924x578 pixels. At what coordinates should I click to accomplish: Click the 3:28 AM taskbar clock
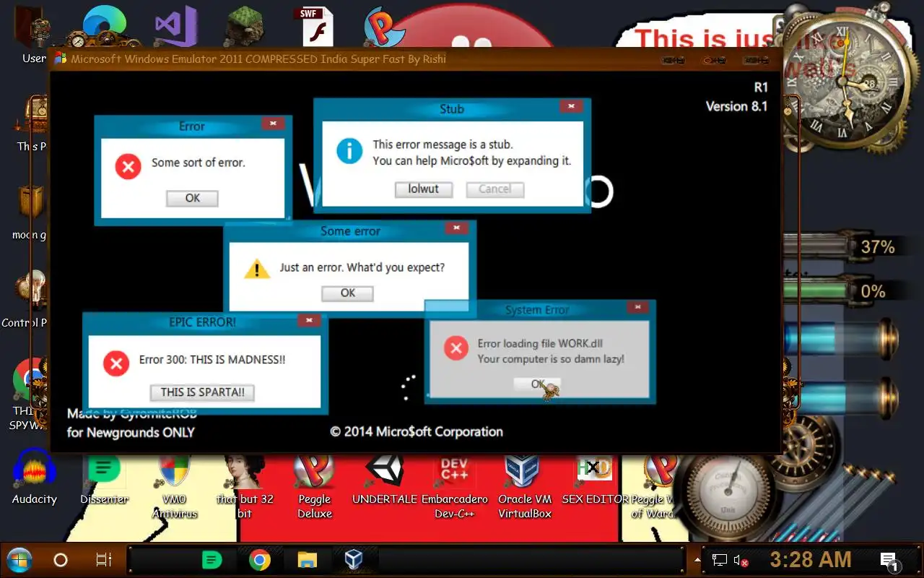pyautogui.click(x=810, y=560)
